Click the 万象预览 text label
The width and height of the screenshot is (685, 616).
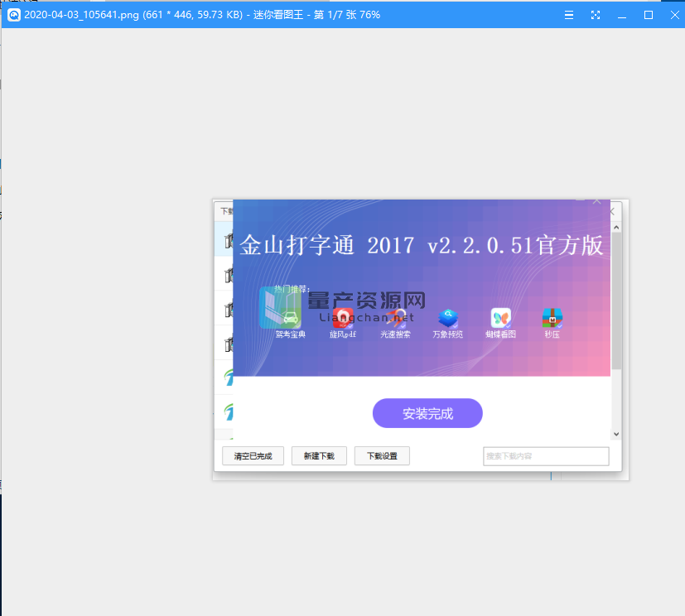point(448,334)
